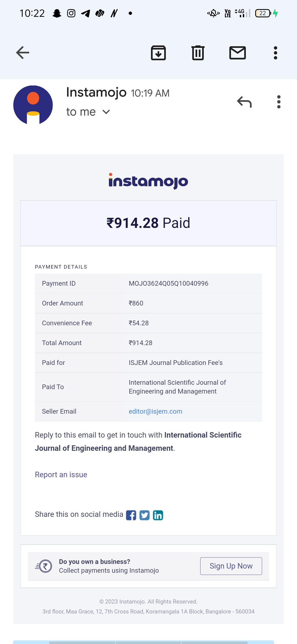Delete this email using trash icon

point(198,53)
